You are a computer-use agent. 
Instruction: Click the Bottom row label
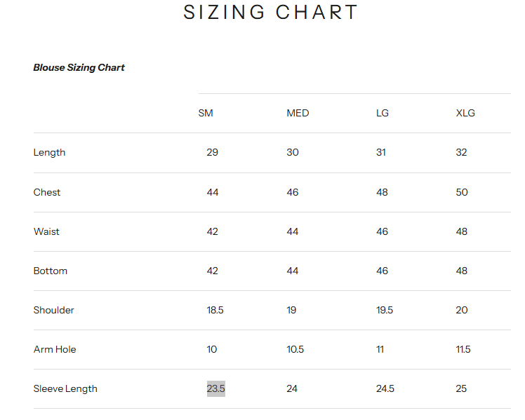point(51,271)
